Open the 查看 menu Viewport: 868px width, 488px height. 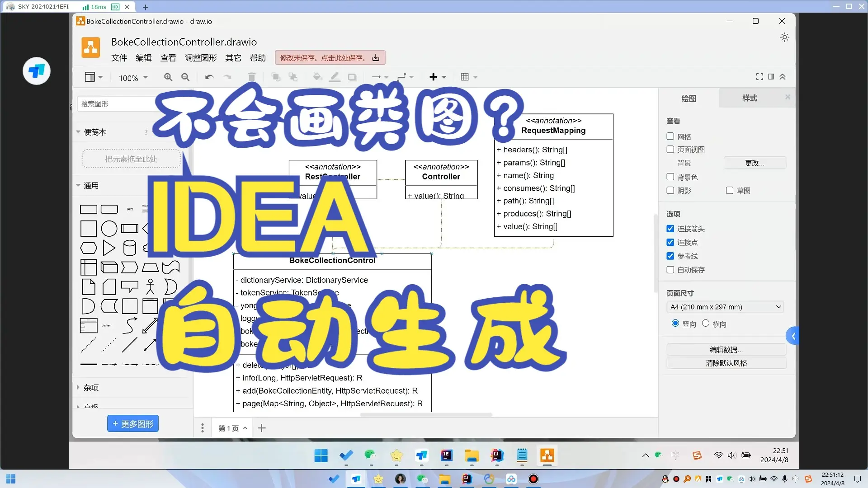[168, 58]
